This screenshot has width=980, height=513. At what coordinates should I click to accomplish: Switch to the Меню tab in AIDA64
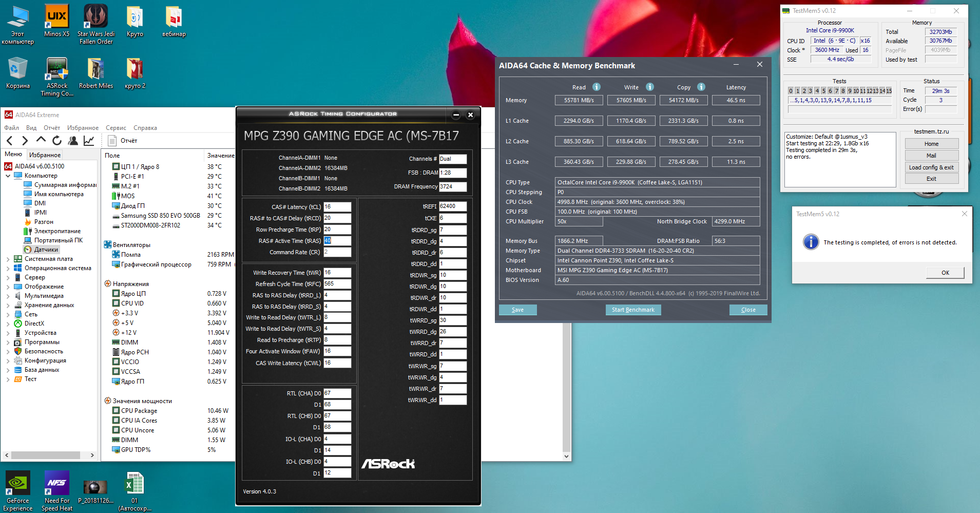click(13, 154)
